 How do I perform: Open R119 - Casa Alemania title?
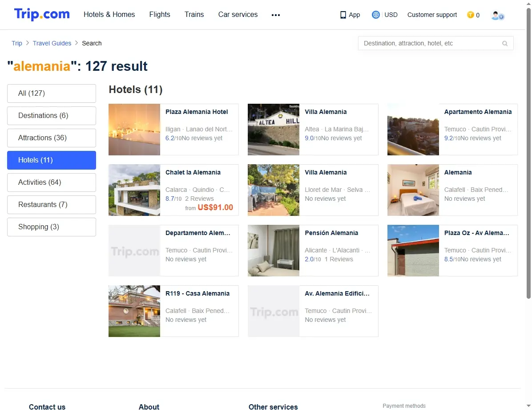coord(197,293)
